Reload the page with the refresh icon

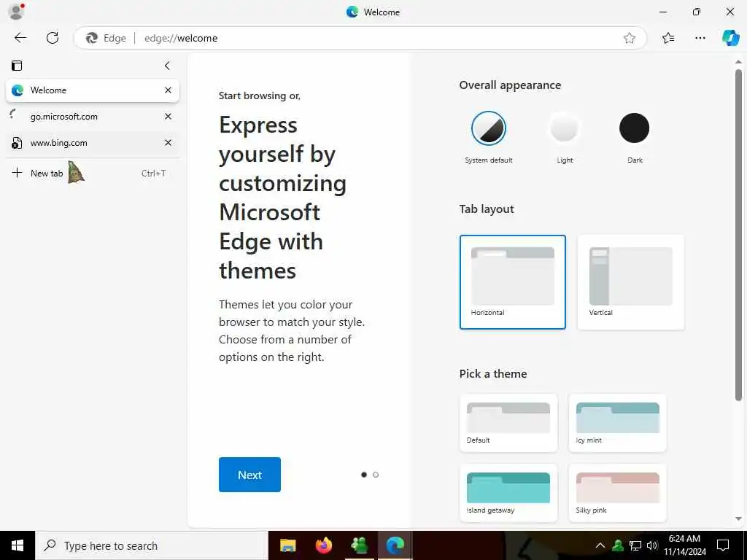pos(53,38)
